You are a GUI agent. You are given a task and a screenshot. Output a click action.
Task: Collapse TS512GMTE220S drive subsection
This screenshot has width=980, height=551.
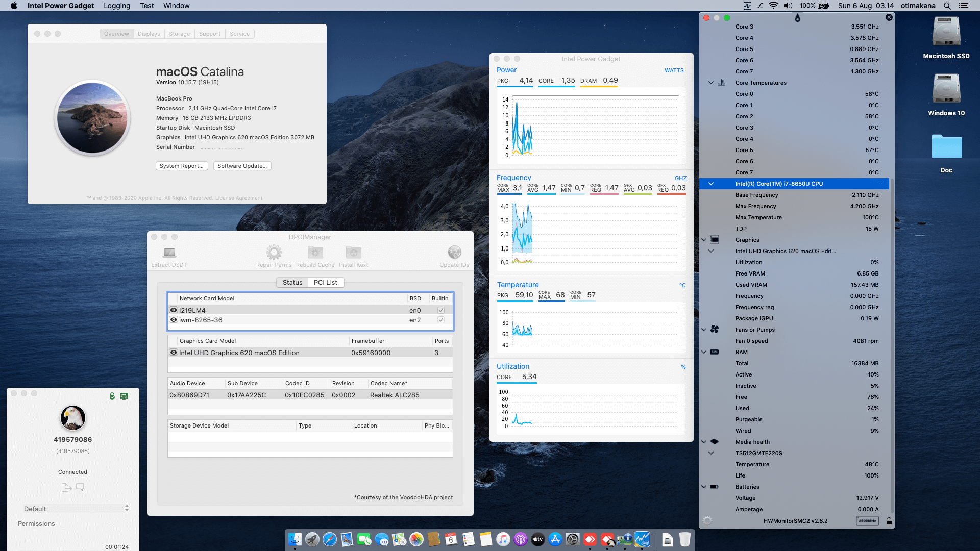[x=711, y=453]
